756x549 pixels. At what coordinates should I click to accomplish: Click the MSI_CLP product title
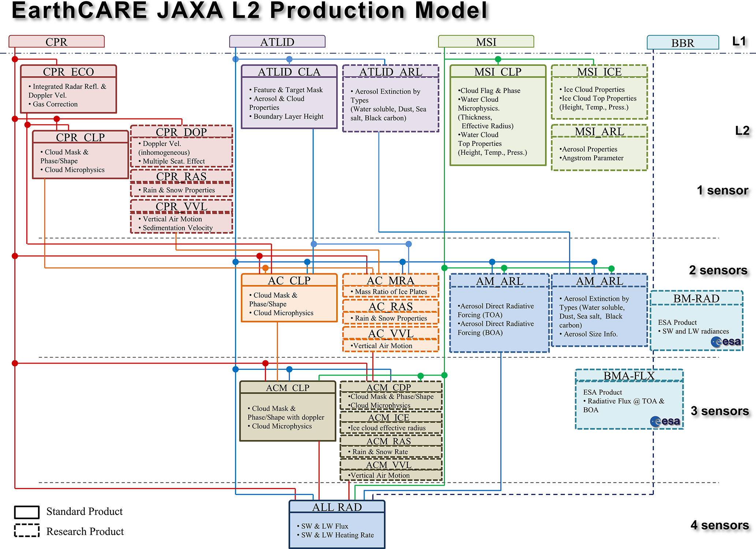[x=498, y=72]
